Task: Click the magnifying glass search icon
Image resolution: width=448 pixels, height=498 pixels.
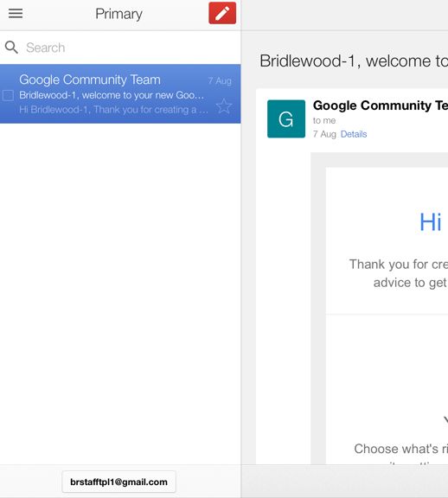Action: 11,48
